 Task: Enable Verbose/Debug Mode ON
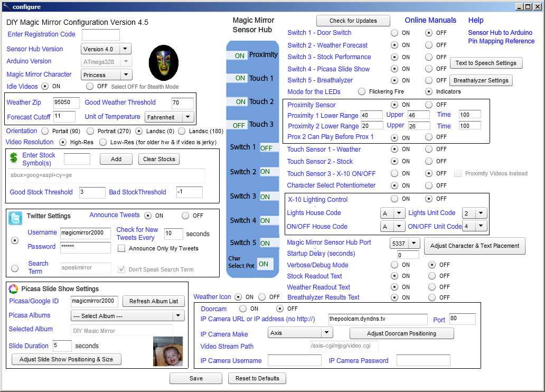(x=394, y=265)
